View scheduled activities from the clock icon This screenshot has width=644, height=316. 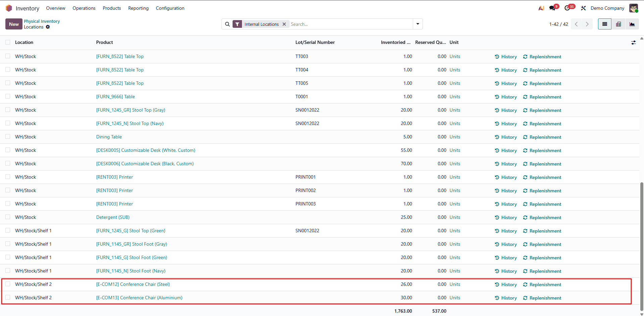(x=568, y=8)
